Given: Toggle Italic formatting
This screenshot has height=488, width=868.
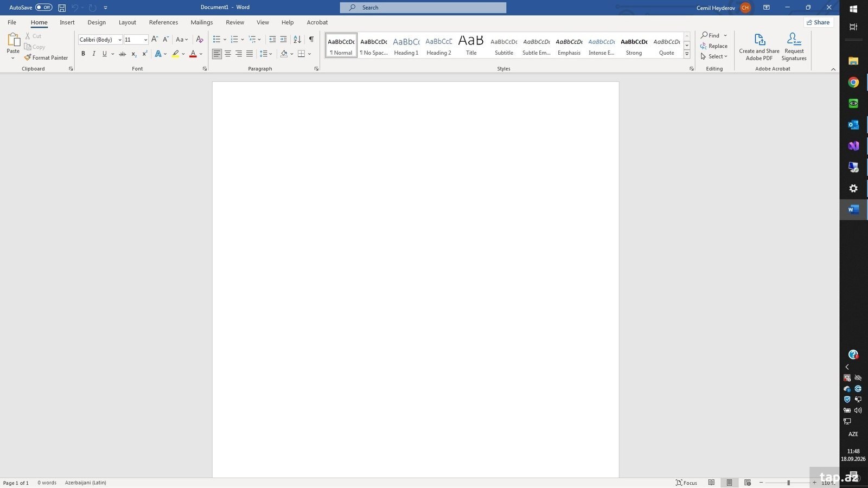Looking at the screenshot, I should click(x=94, y=54).
